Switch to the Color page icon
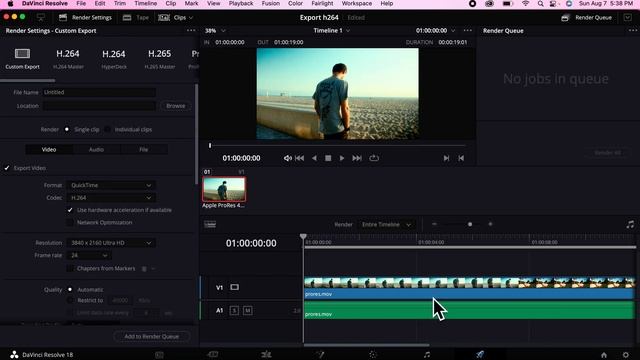Screen dimensions: 640x360 373,355
